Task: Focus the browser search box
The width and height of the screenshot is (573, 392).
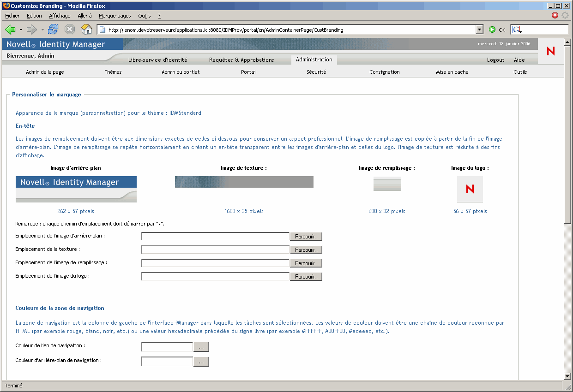Action: pyautogui.click(x=545, y=30)
